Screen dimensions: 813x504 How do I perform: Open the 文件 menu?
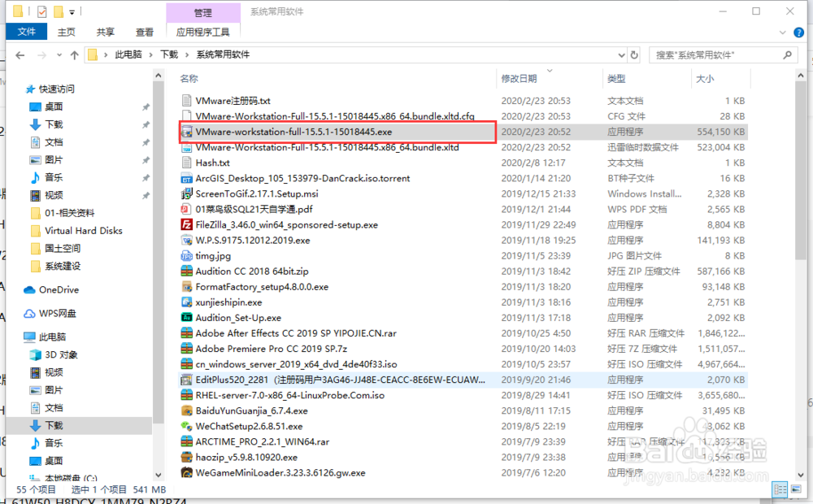26,31
